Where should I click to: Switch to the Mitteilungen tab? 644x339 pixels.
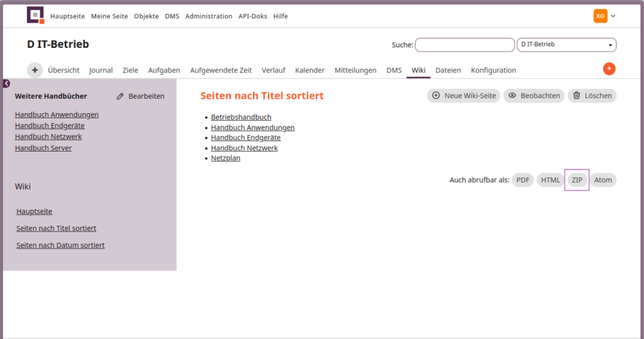click(355, 70)
